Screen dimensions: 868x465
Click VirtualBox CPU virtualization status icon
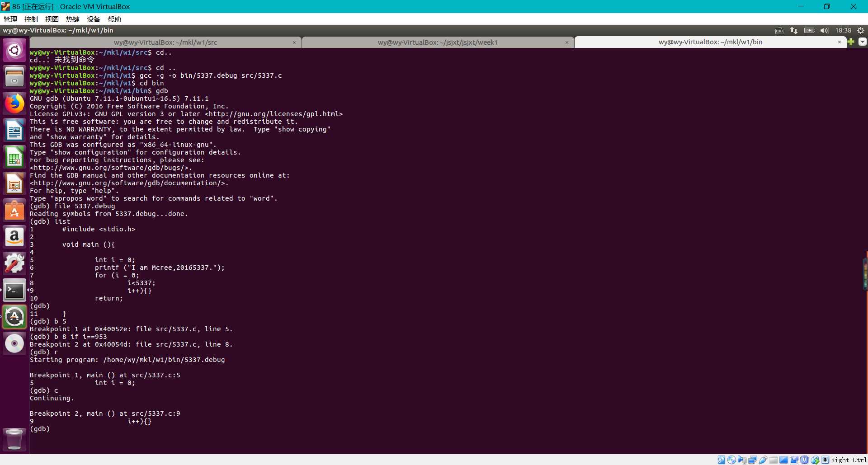pos(804,460)
